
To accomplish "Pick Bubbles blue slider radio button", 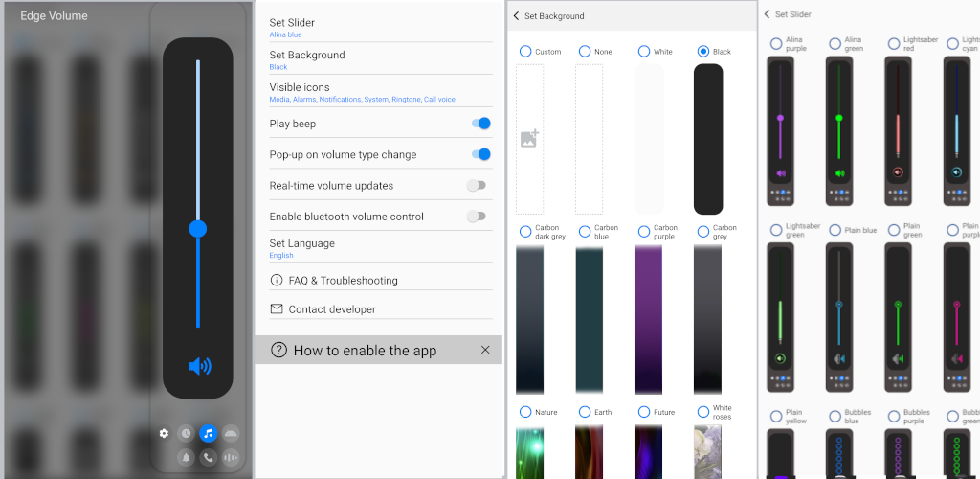I will click(x=835, y=417).
